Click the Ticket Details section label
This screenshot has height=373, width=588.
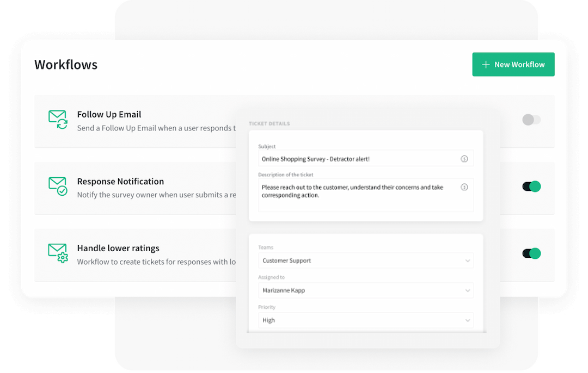269,123
